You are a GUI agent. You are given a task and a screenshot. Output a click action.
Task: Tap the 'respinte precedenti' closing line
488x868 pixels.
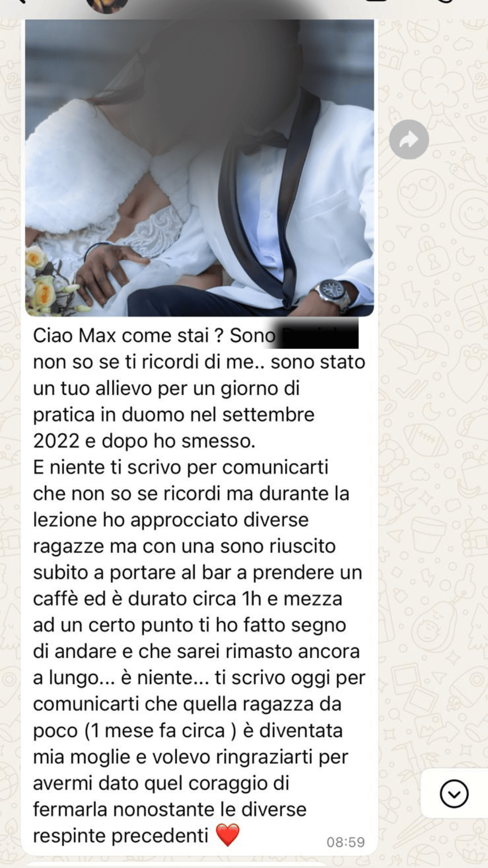(x=121, y=835)
